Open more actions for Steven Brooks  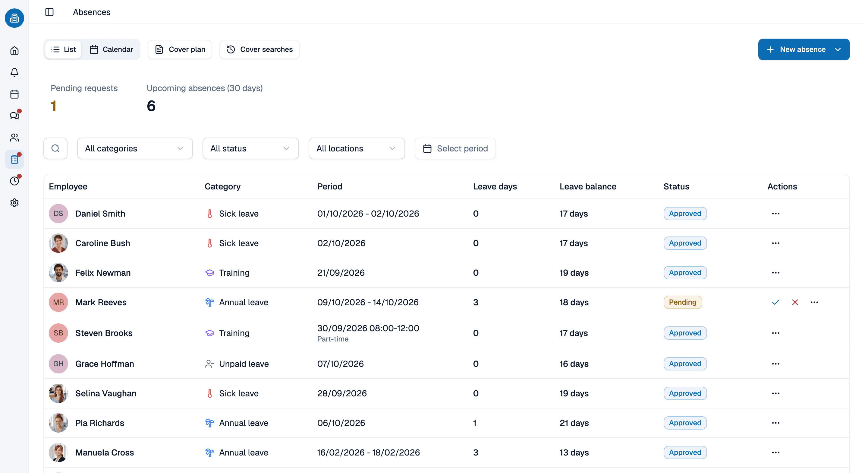tap(776, 333)
